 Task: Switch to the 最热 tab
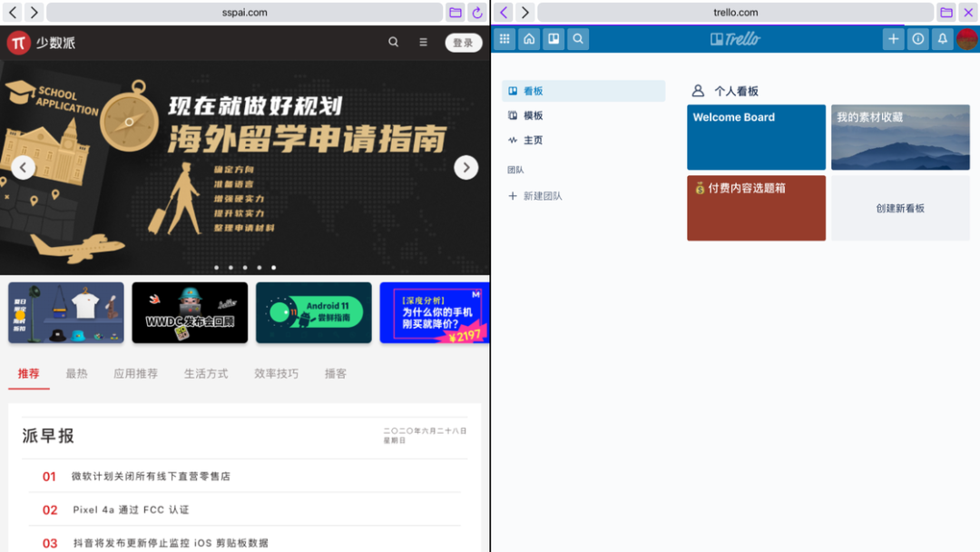(x=77, y=374)
